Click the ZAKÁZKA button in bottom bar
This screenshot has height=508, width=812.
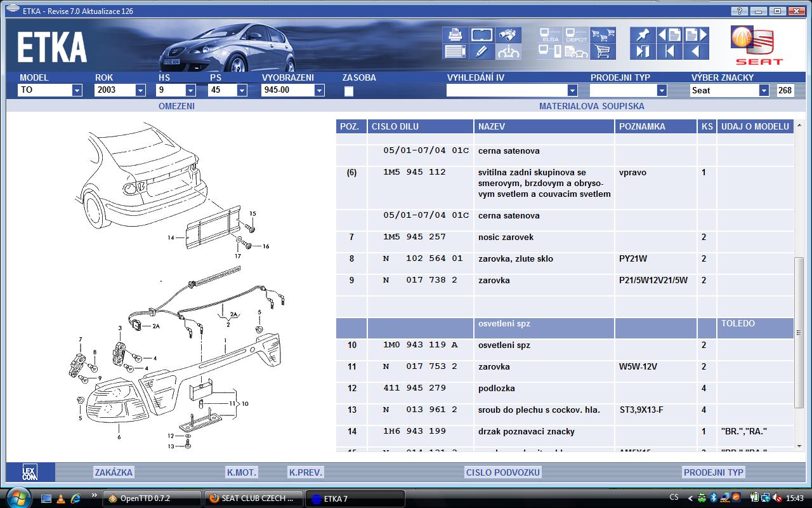coord(114,472)
